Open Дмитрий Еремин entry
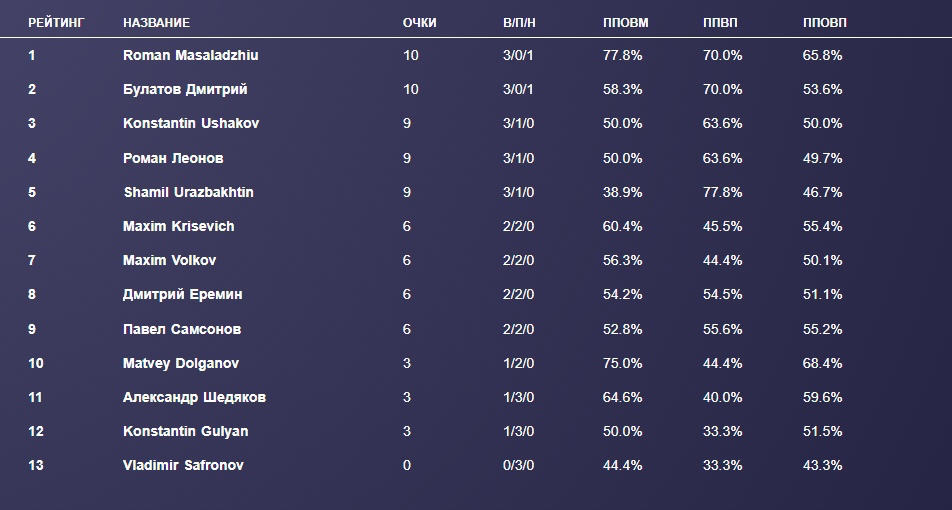The height and width of the screenshot is (510, 952). coord(182,294)
